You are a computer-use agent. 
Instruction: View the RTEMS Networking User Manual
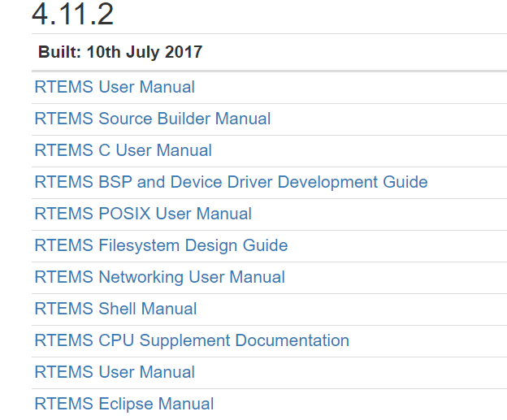point(159,277)
